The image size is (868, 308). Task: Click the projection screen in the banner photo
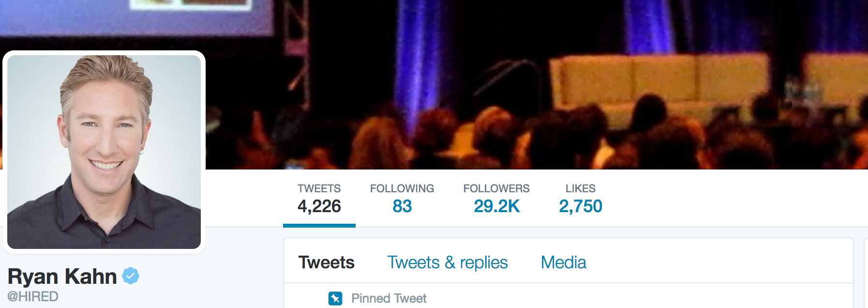point(135,17)
